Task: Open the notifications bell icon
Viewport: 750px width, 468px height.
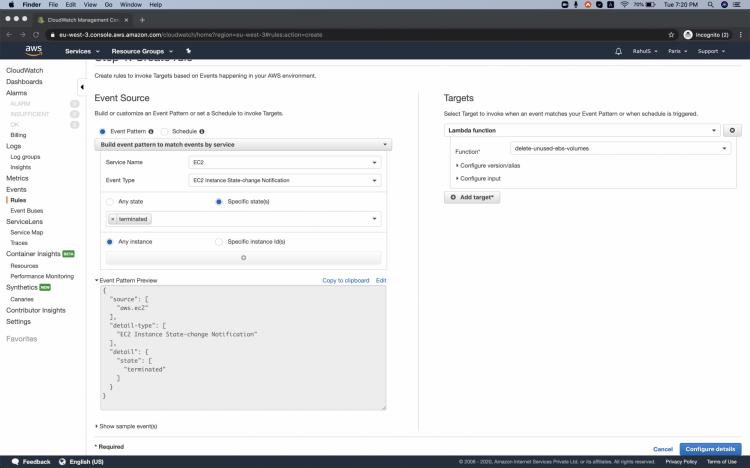Action: click(x=617, y=51)
